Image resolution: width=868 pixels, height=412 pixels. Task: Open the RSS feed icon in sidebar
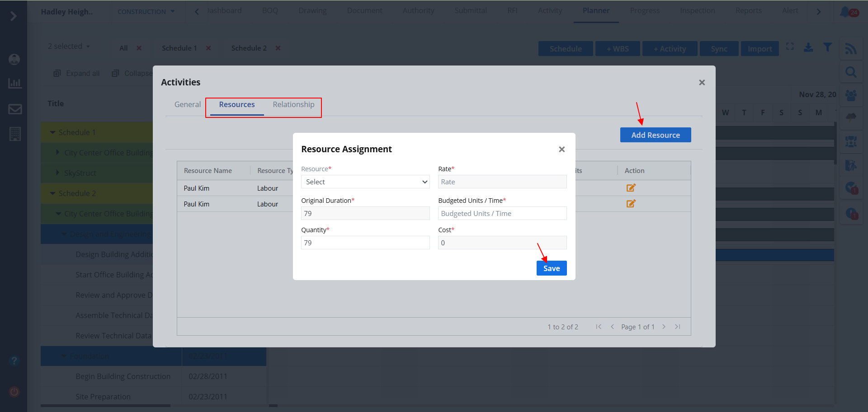click(x=851, y=49)
